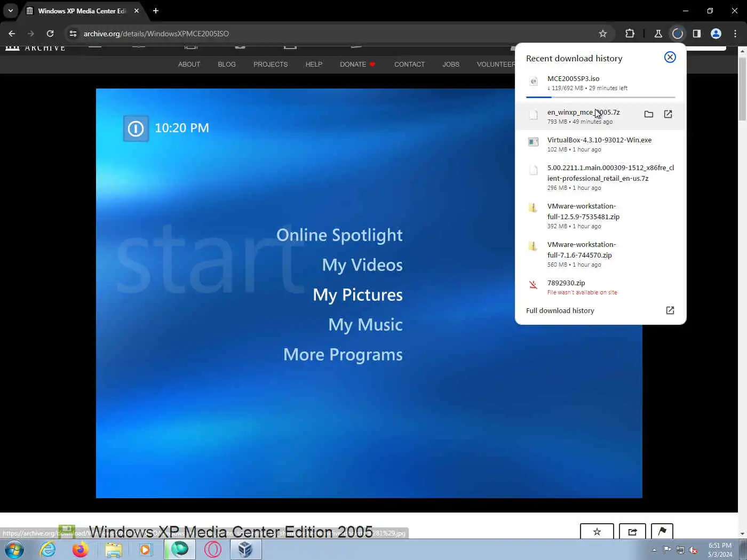Open Windows Media Player taskbar icon
Viewport: 747px width, 560px height.
coord(145,549)
